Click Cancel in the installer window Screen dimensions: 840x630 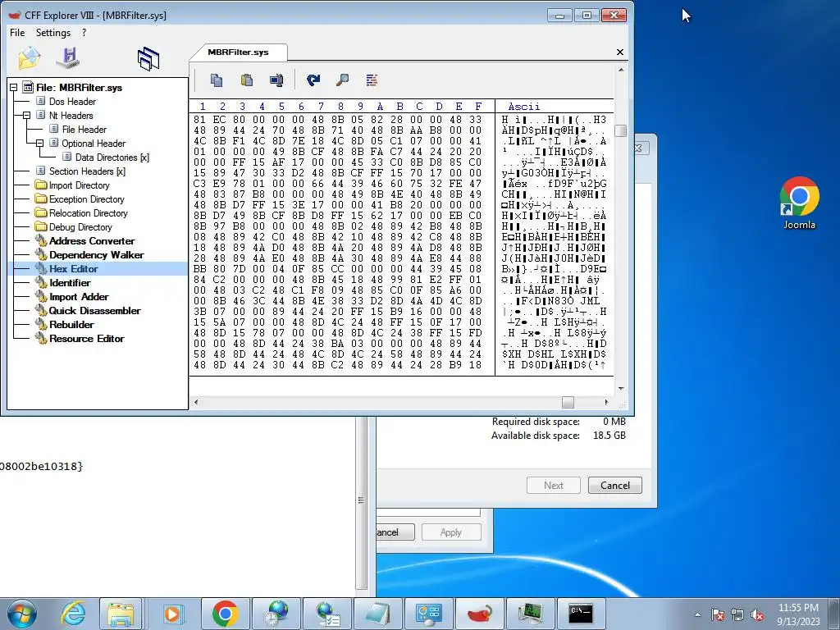coord(615,486)
